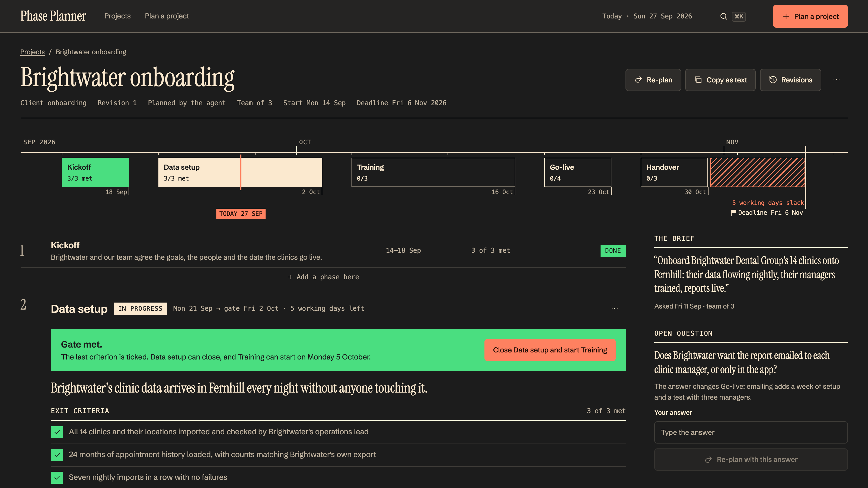Click the deadline flag icon on the timeline
The height and width of the screenshot is (488, 868).
733,213
